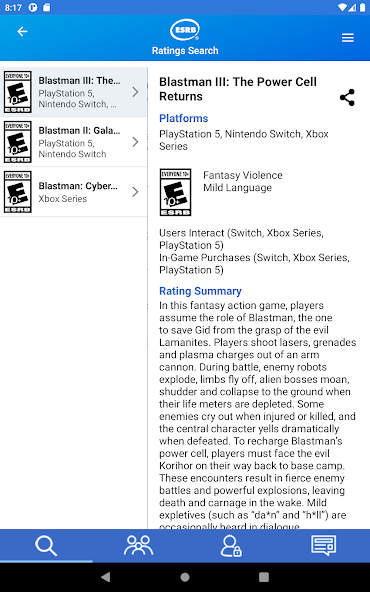Tap the Platforms heading
The height and width of the screenshot is (592, 370).
point(183,118)
